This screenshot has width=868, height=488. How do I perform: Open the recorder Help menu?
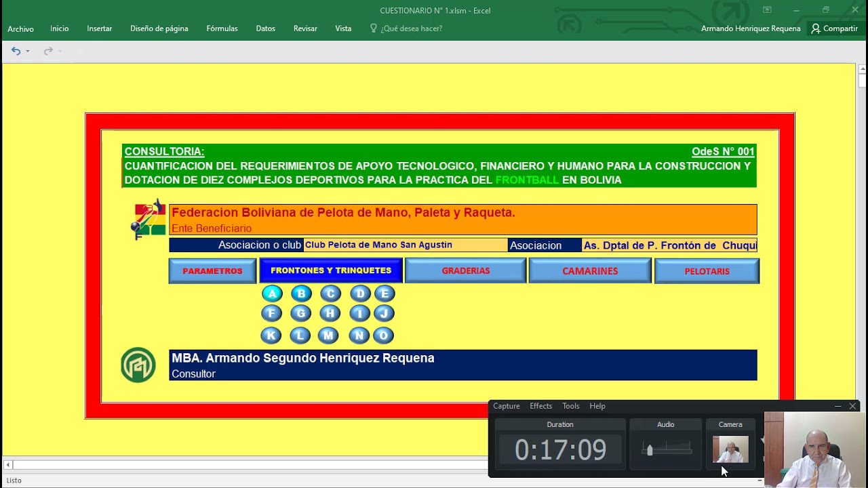[x=597, y=406]
